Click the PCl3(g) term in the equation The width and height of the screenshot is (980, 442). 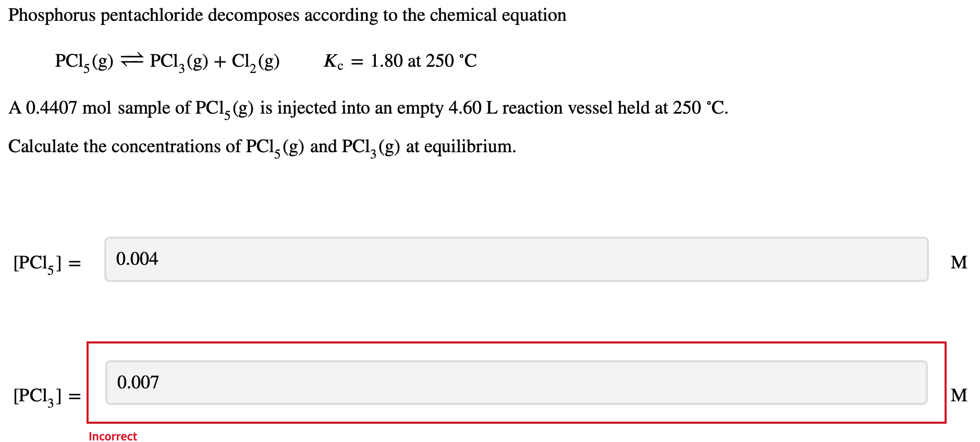pyautogui.click(x=179, y=61)
